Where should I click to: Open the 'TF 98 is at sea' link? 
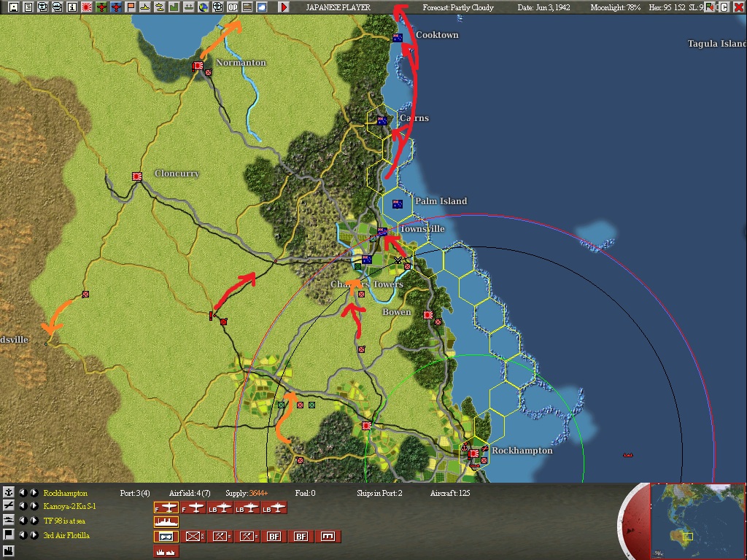(x=64, y=521)
